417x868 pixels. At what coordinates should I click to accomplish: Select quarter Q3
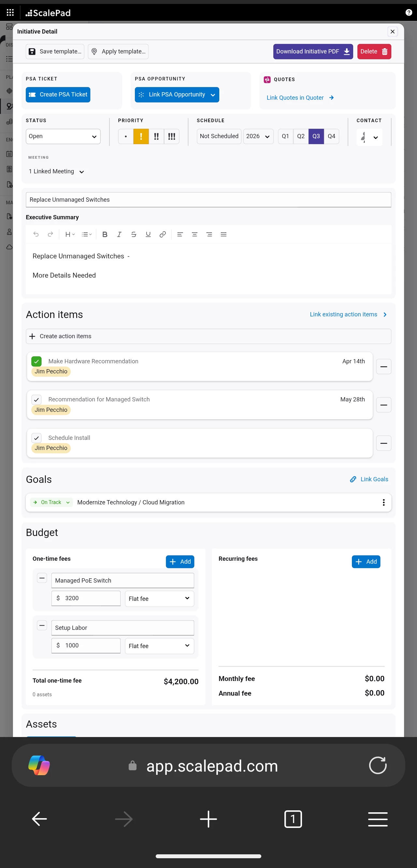coord(316,137)
